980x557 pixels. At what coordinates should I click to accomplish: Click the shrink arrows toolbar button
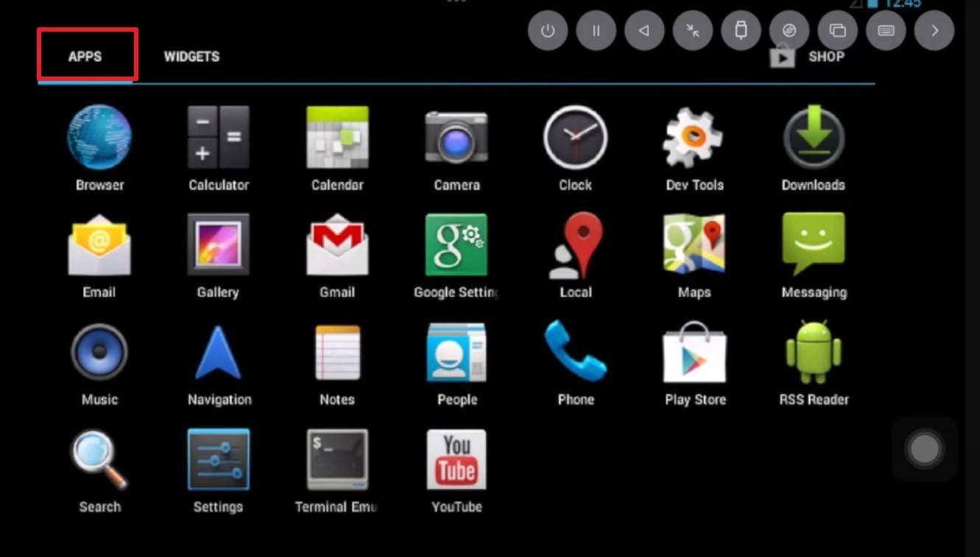[693, 31]
